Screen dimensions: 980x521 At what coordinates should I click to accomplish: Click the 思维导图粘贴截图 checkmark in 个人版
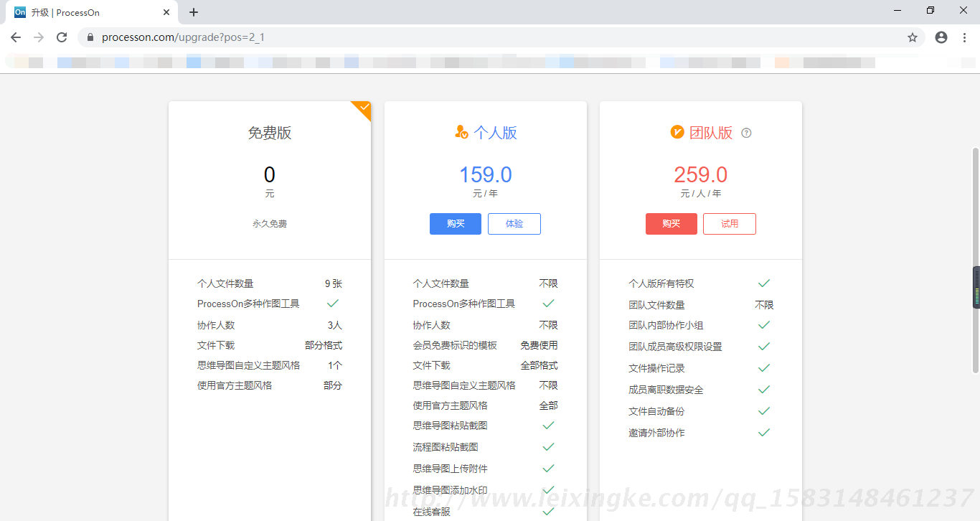point(548,426)
